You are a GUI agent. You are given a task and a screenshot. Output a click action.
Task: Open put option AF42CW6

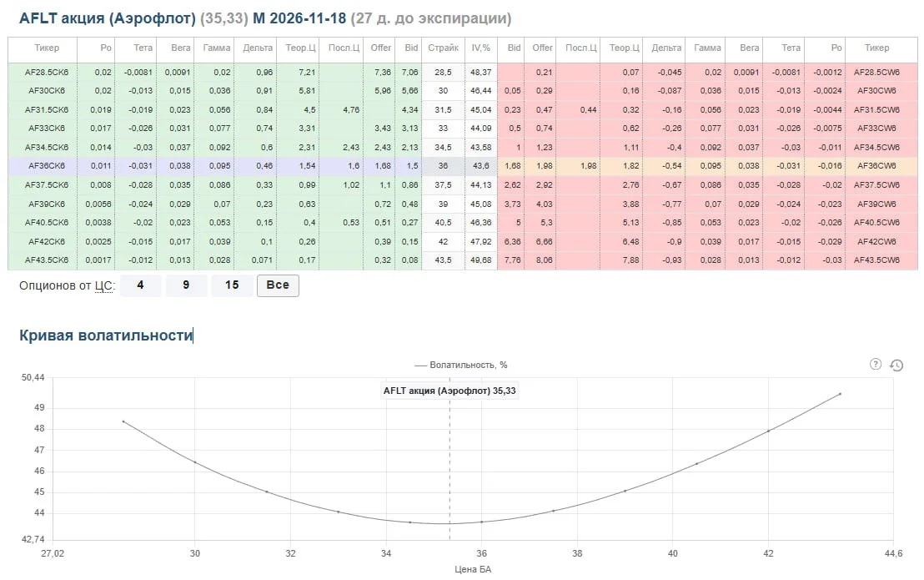[876, 242]
